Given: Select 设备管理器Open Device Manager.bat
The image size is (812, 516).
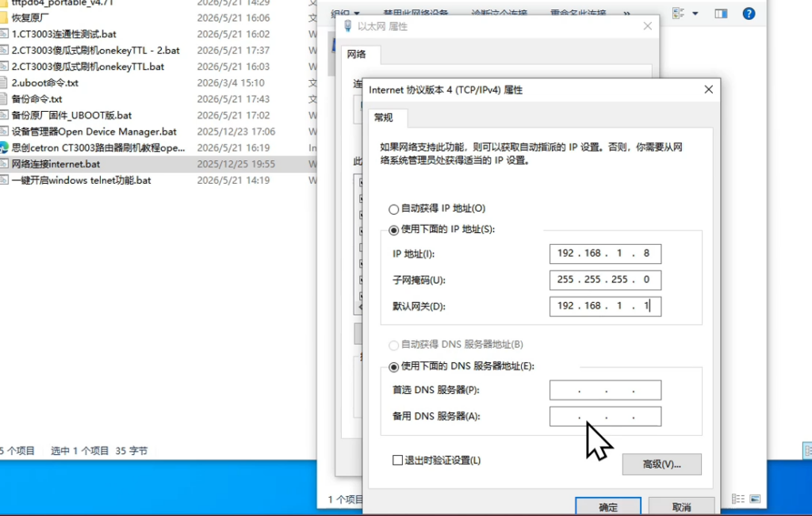Looking at the screenshot, I should pyautogui.click(x=94, y=132).
